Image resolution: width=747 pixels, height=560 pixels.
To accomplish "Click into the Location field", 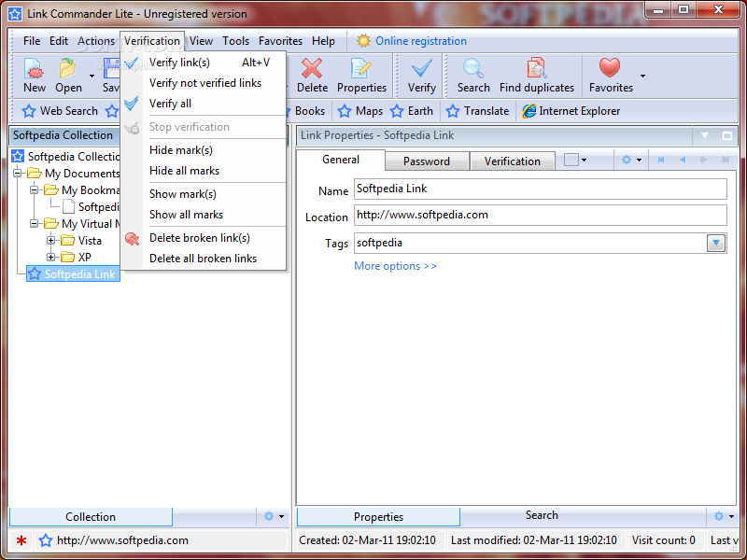I will (541, 215).
